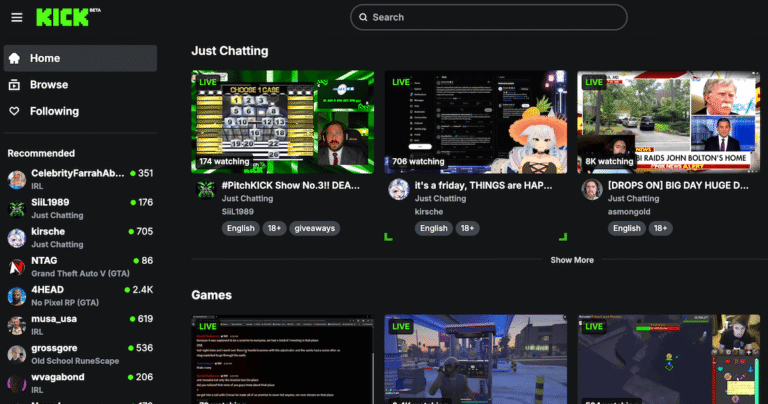
Task: Open 4HEAD avatar in Recommended list
Action: coord(17,296)
